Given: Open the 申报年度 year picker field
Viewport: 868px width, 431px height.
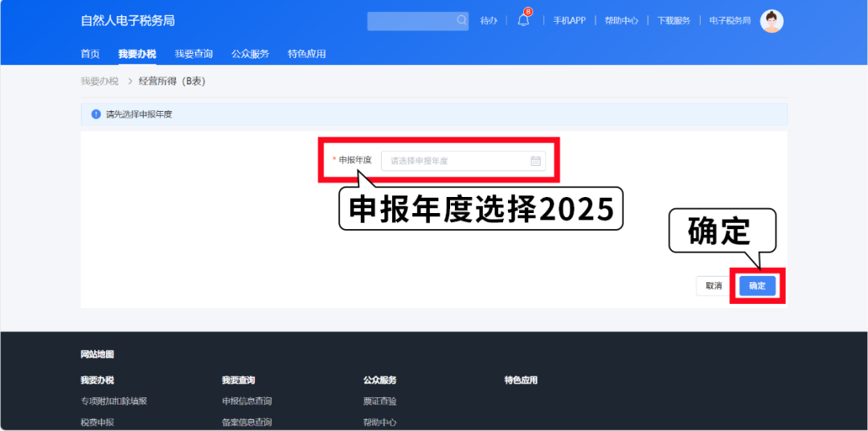Looking at the screenshot, I should pos(464,161).
